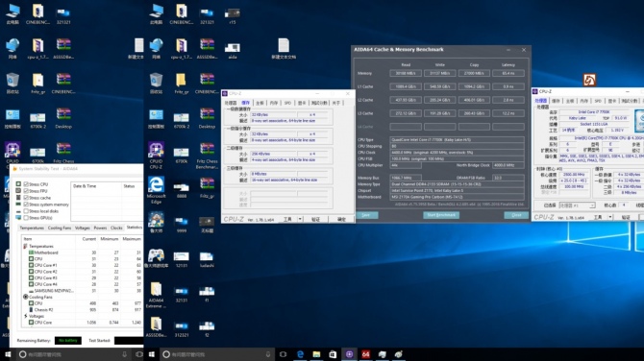The image size is (644, 361).
Task: Click Save in AIDA64 benchmark window
Action: point(366,215)
